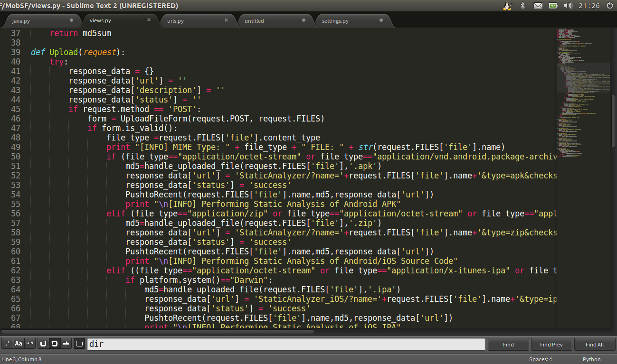The height and width of the screenshot is (364, 617).
Task: Click unsaved dot on settings.py tab
Action: point(381,20)
